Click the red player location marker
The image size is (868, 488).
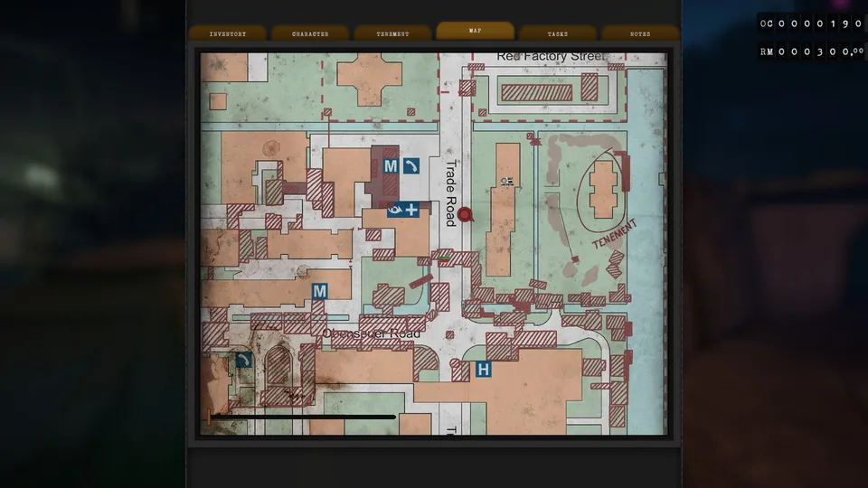point(465,215)
